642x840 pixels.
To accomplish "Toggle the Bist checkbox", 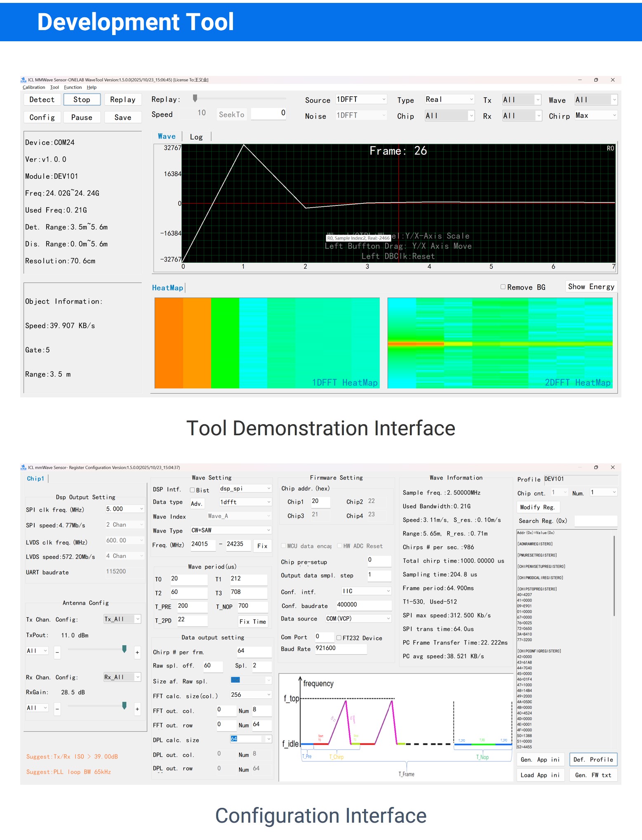I will pos(192,490).
